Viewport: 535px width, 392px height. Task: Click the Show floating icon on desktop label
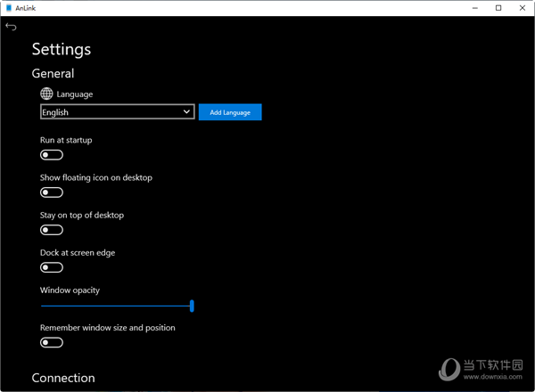click(96, 177)
